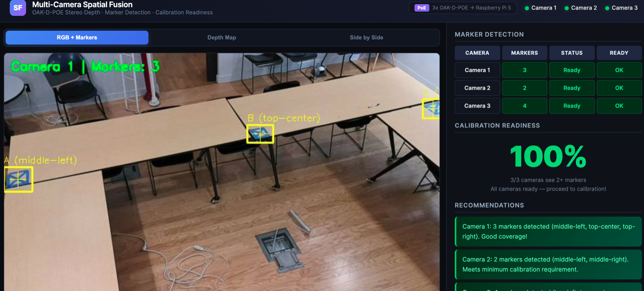The image size is (644, 291).
Task: Click the '3x OAK-D-POE → Raspberry Pi 5' label
Action: (472, 8)
